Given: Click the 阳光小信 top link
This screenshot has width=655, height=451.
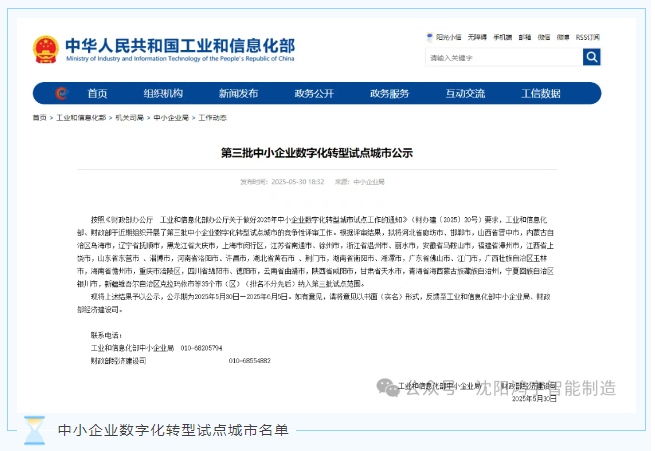Looking at the screenshot, I should pos(449,37).
